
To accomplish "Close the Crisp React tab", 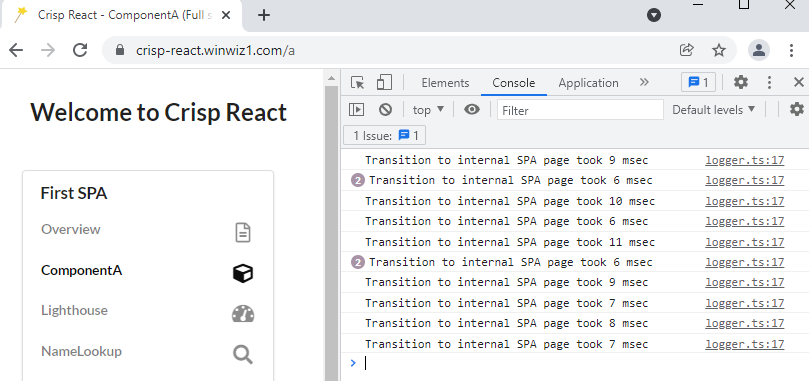I will (x=226, y=15).
